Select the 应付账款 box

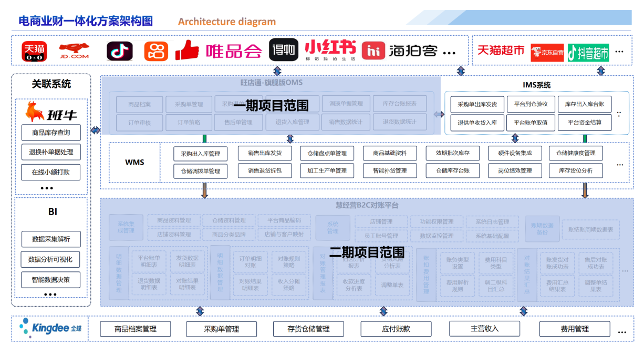point(386,329)
